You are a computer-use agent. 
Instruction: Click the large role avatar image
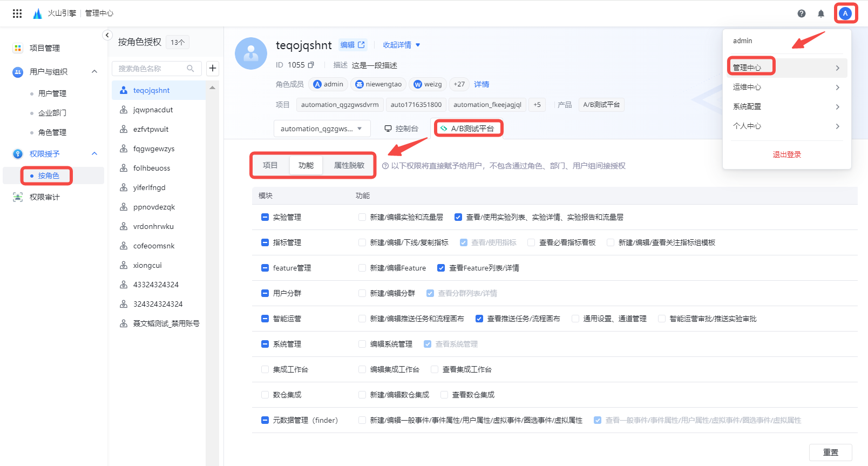(251, 53)
